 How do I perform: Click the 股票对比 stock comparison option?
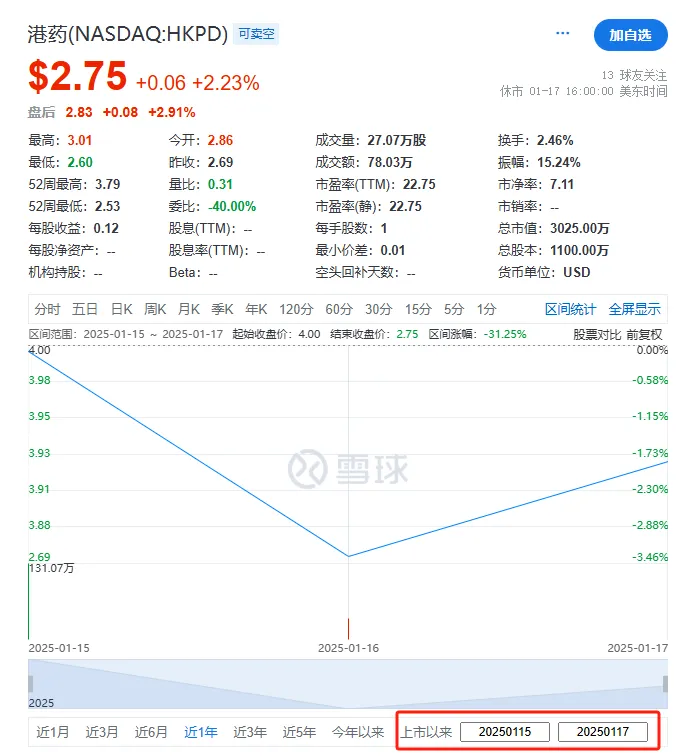pyautogui.click(x=597, y=335)
